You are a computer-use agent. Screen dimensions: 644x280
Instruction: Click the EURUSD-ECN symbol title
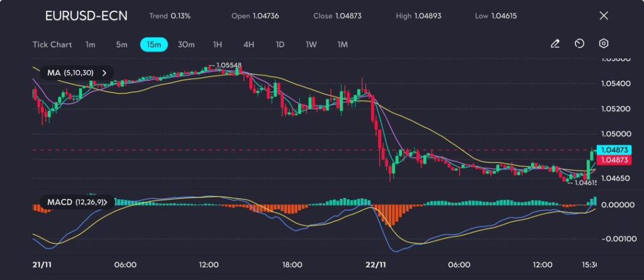tap(86, 16)
